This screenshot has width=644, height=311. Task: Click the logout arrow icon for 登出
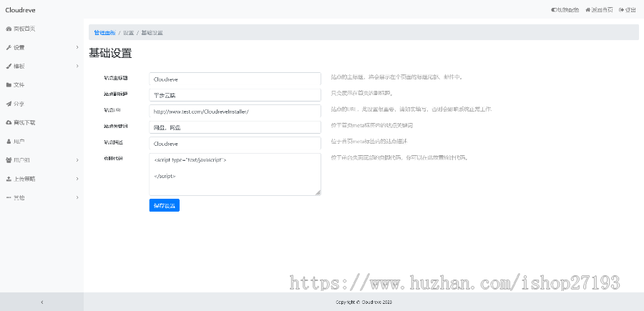pos(621,10)
